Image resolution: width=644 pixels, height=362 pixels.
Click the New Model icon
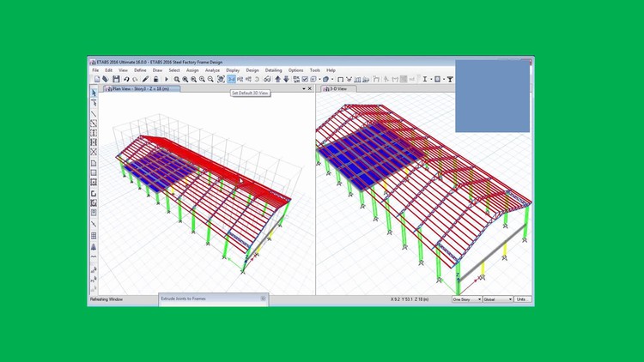[x=97, y=79]
